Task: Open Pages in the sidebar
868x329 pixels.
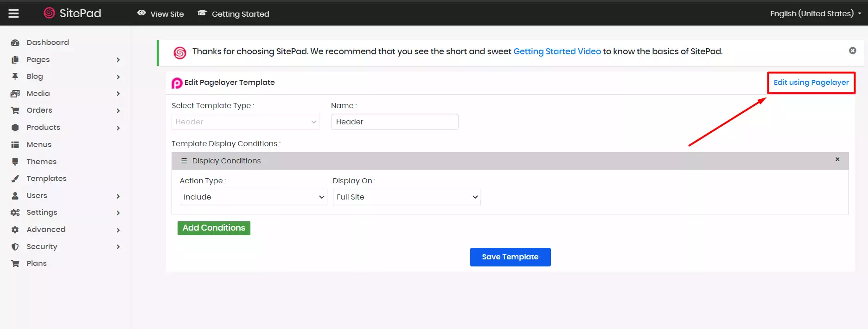Action: [x=38, y=60]
